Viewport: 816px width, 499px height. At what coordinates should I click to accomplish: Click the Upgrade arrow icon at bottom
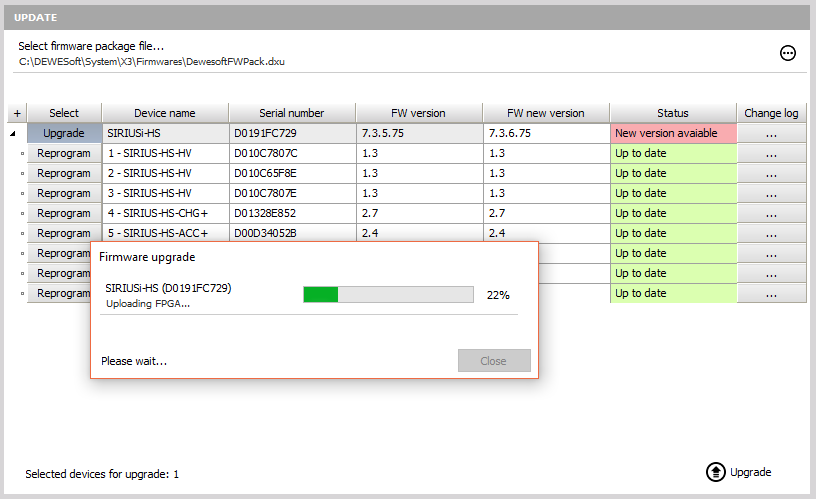pos(716,472)
